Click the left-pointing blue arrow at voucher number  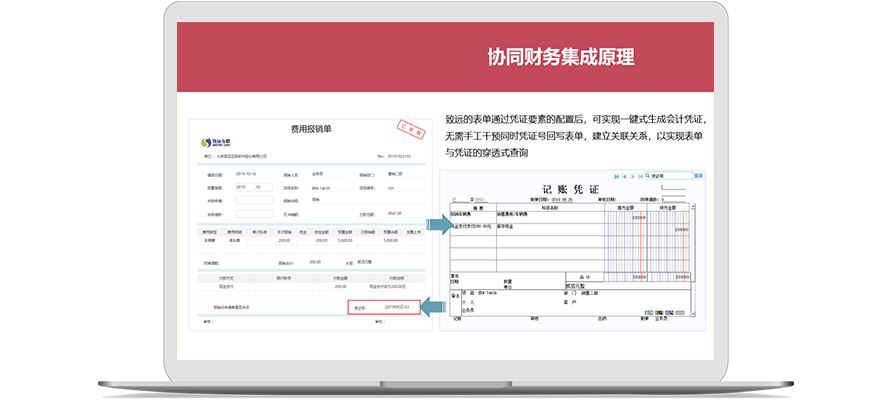[431, 304]
